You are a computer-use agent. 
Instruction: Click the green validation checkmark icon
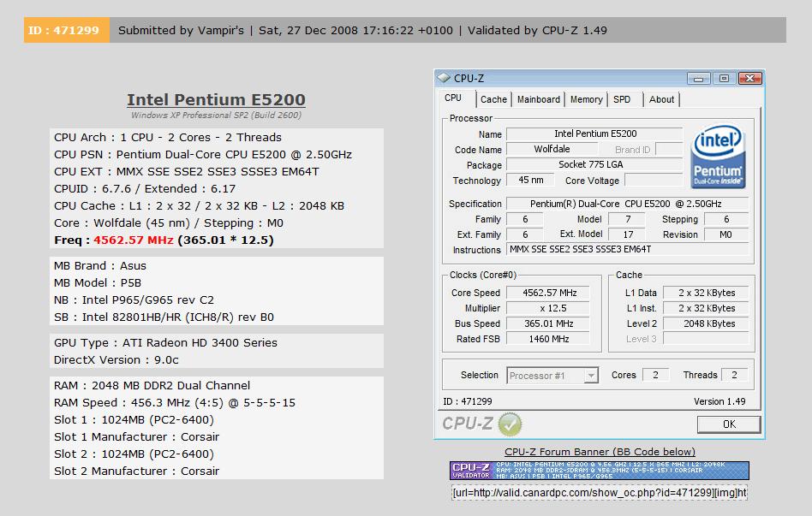[510, 424]
